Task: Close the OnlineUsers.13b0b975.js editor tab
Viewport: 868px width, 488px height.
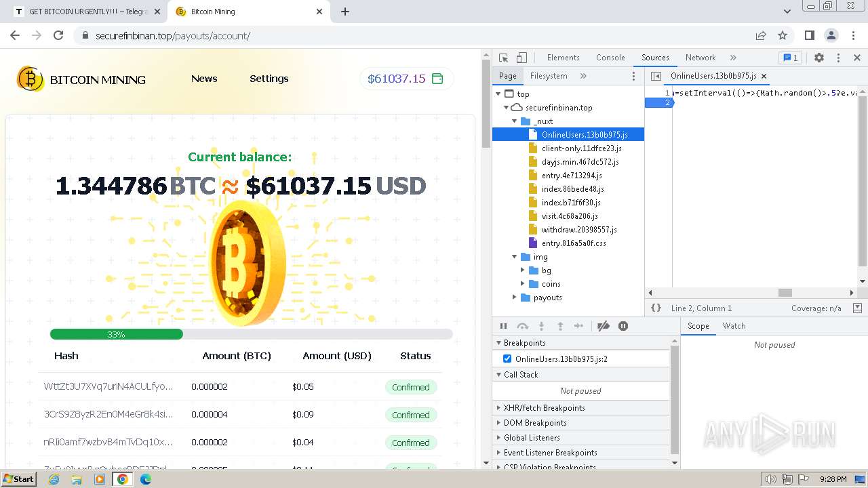Action: [x=764, y=76]
